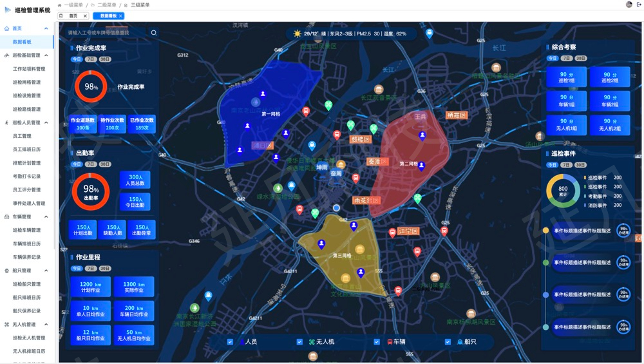Click the person marker above 第三网格 label
Viewport: 644px width, 364px height.
(x=321, y=244)
